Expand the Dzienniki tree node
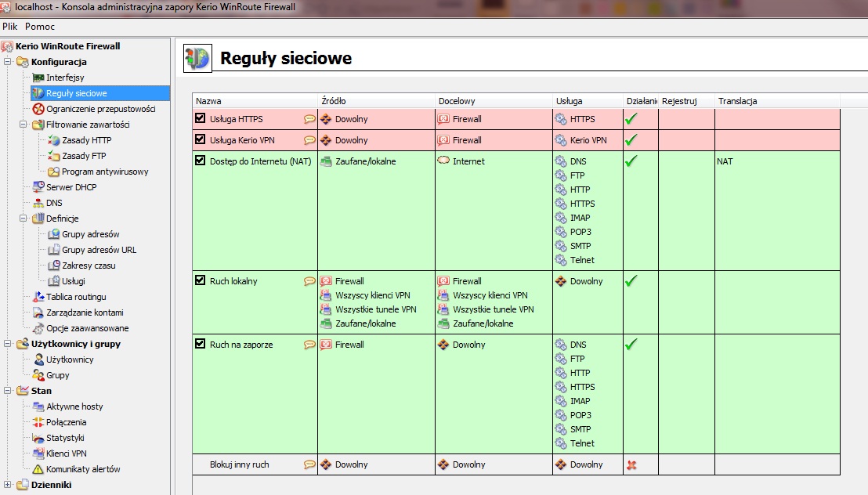This screenshot has width=868, height=495. pyautogui.click(x=8, y=485)
